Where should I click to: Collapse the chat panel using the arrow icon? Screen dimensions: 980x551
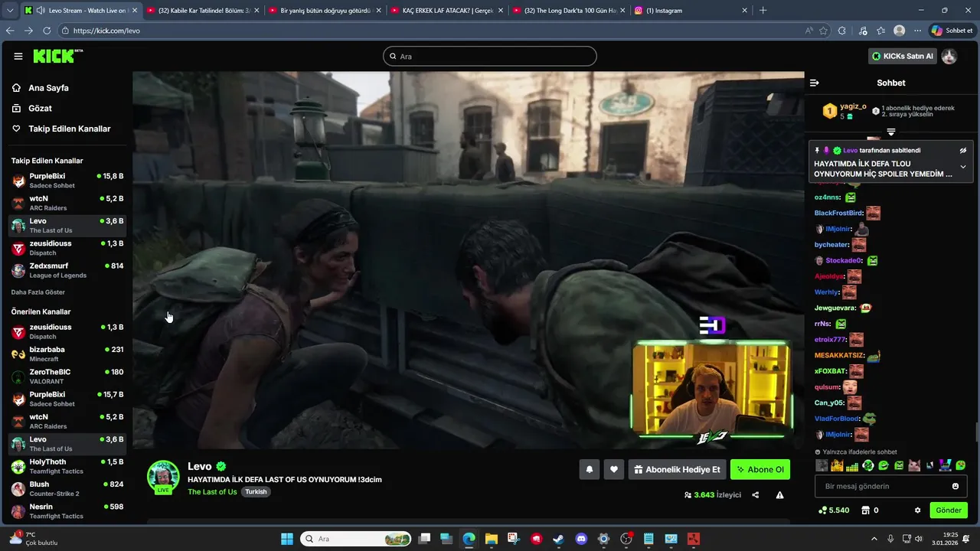pos(815,83)
